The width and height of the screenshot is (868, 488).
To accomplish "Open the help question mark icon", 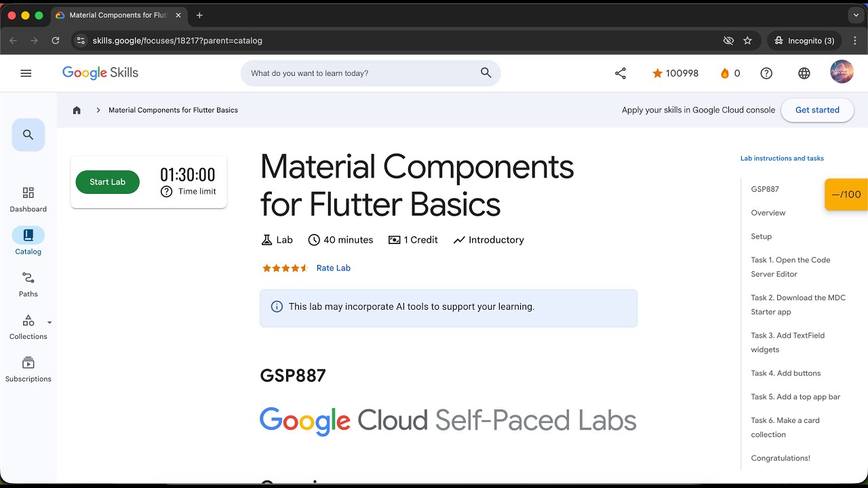I will click(x=766, y=73).
